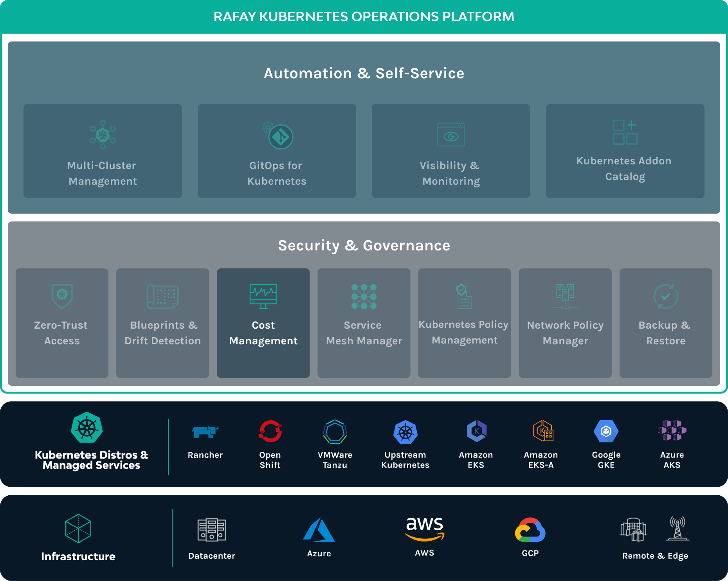728x581 pixels.
Task: Click the Amazon EKS-A logo icon
Action: 543,431
